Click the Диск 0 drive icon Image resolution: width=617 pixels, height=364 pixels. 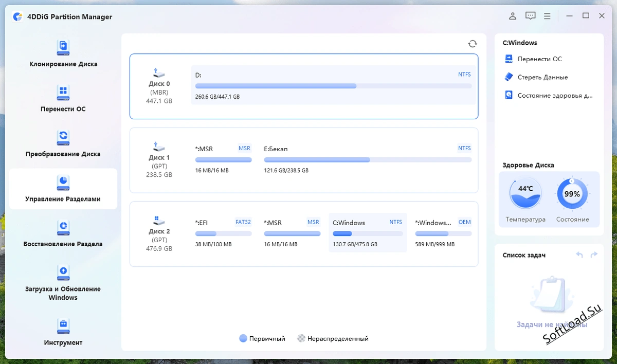tap(159, 72)
